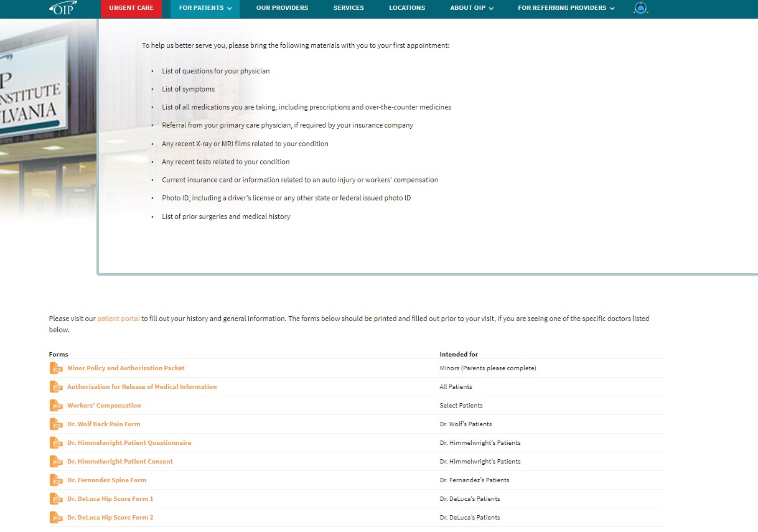Screen dimensions: 758x532
Task: Open Authorization for Release of Medical Information
Action: tap(142, 387)
